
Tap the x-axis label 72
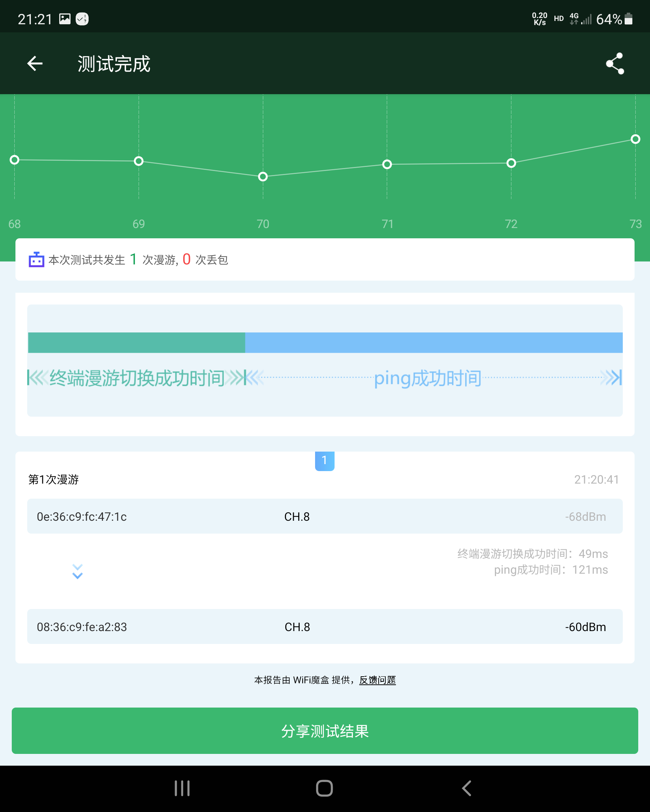tap(511, 224)
